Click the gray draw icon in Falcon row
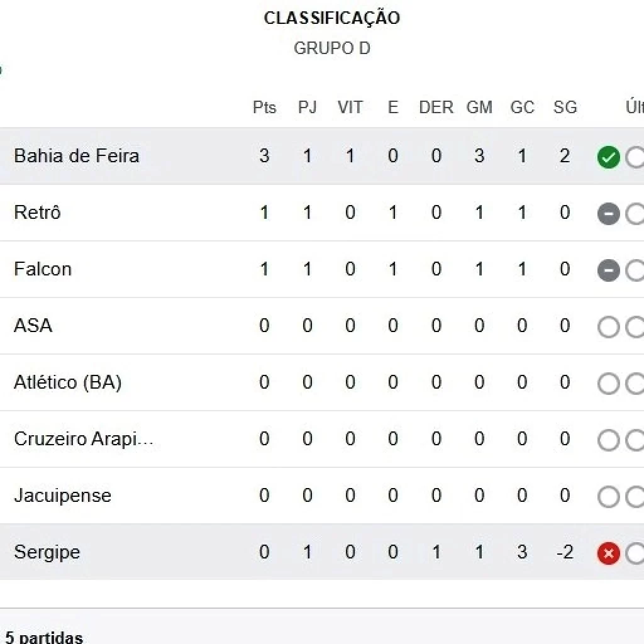 pos(608,270)
